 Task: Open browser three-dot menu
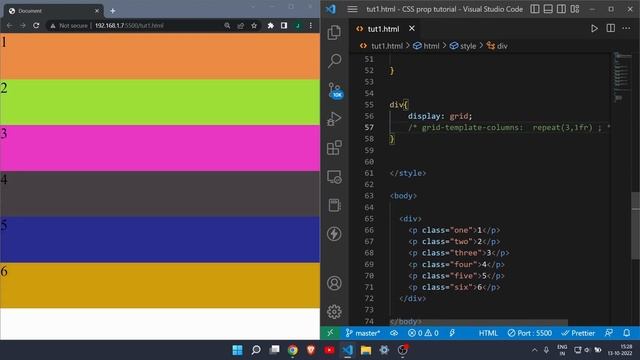click(311, 25)
